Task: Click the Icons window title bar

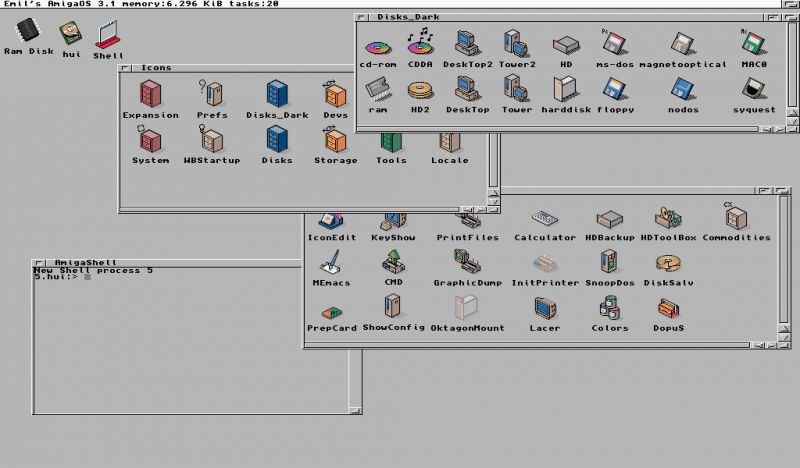Action: 235,68
